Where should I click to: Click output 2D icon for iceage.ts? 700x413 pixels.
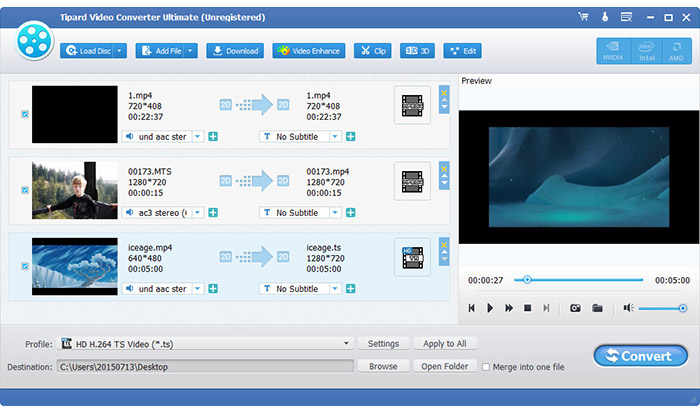(283, 257)
